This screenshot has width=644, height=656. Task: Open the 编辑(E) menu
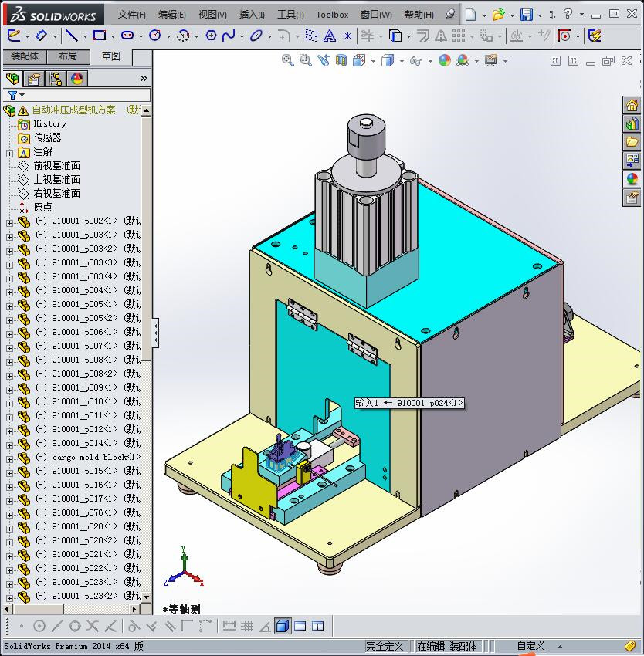tap(171, 15)
